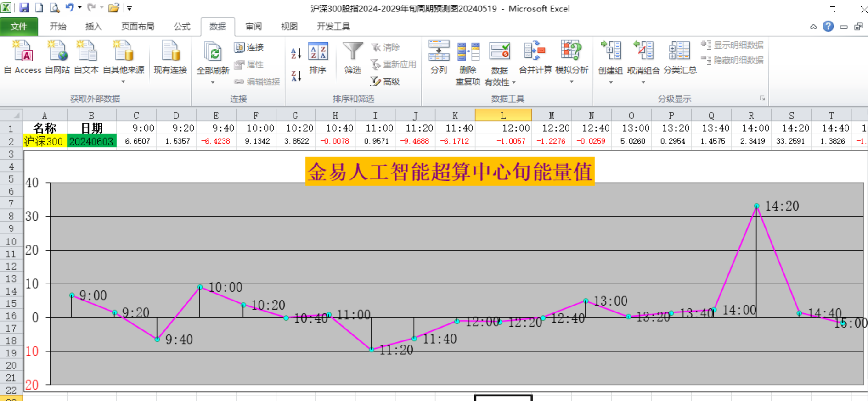Click the Save icon in Quick Access toolbar

[x=24, y=8]
